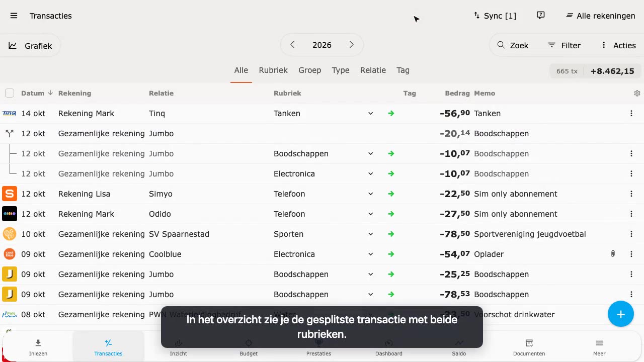Expand the rubriek dropdown for SV Spaarnestad
644x362 pixels.
point(370,234)
